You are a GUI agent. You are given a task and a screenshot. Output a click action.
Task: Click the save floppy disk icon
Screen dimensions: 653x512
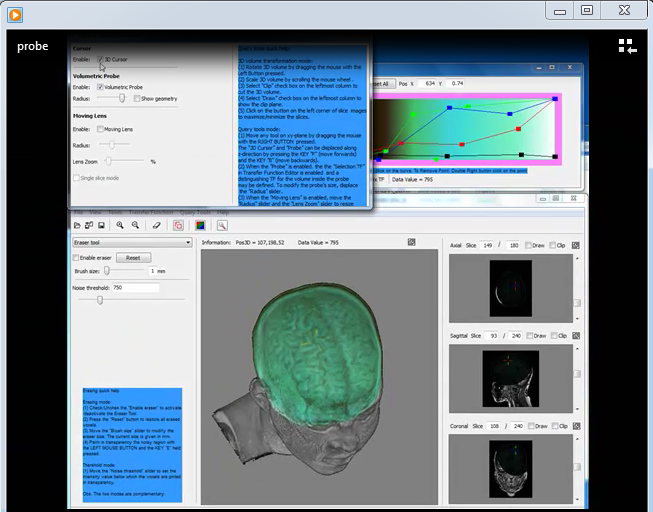101,225
